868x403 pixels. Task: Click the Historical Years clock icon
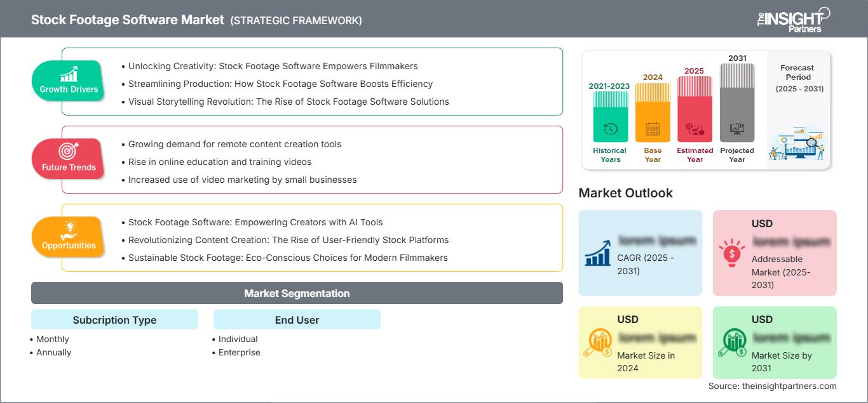point(610,129)
